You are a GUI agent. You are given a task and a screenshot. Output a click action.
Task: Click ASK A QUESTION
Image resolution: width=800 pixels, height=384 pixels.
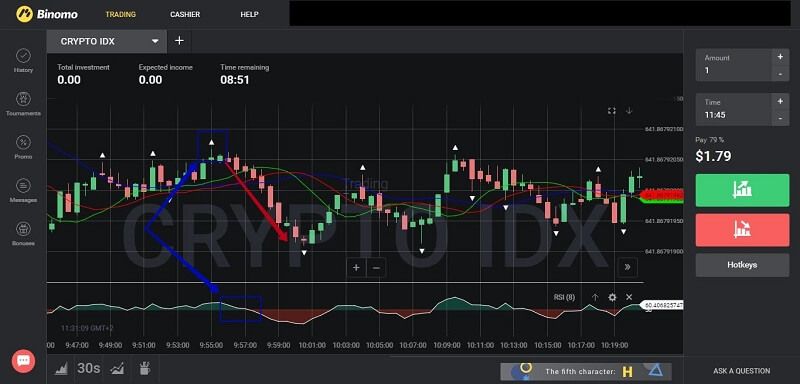pos(741,371)
